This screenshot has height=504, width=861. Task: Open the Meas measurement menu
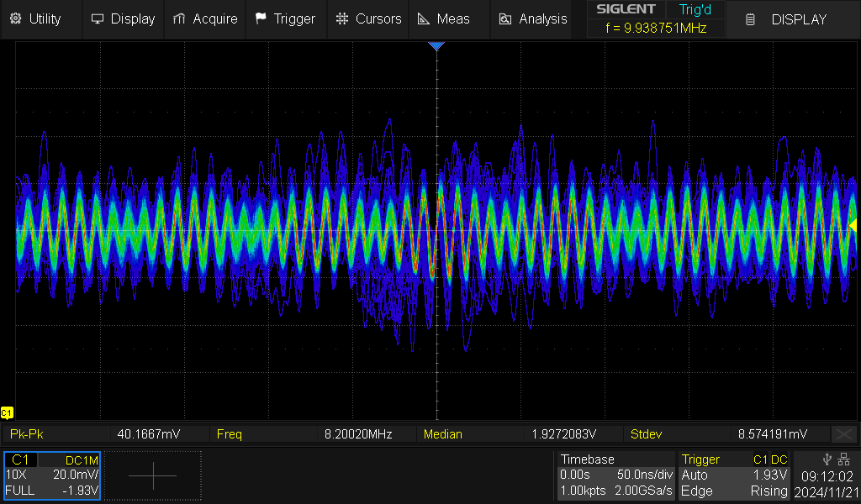(444, 18)
